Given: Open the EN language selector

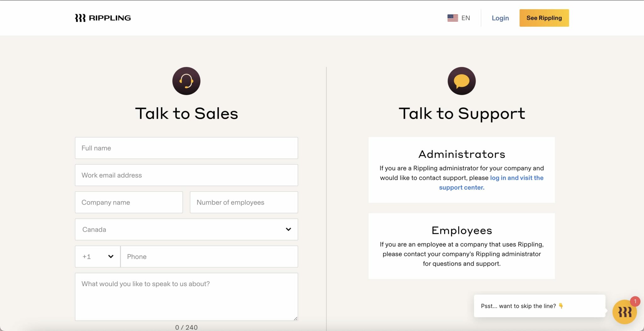Looking at the screenshot, I should 459,18.
